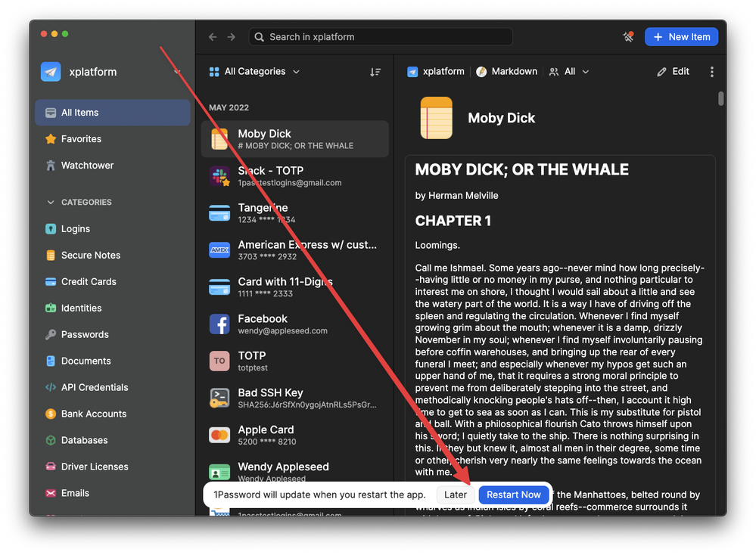Expand the All sharing dropdown

pos(569,72)
